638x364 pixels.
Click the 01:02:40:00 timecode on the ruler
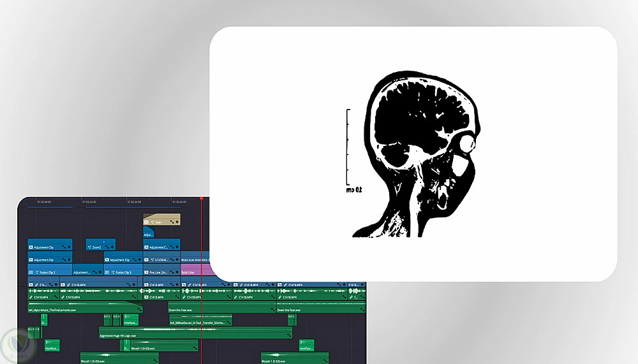click(x=45, y=201)
